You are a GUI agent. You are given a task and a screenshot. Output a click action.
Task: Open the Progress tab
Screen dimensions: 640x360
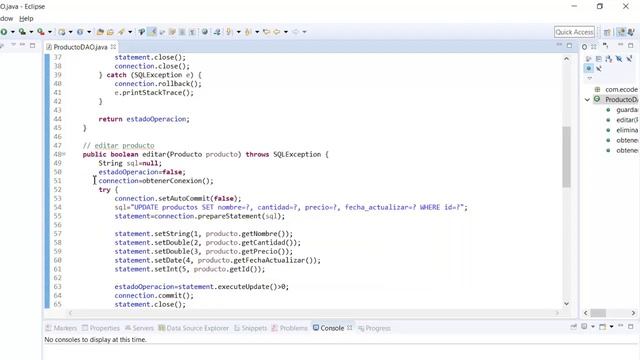coord(374,328)
